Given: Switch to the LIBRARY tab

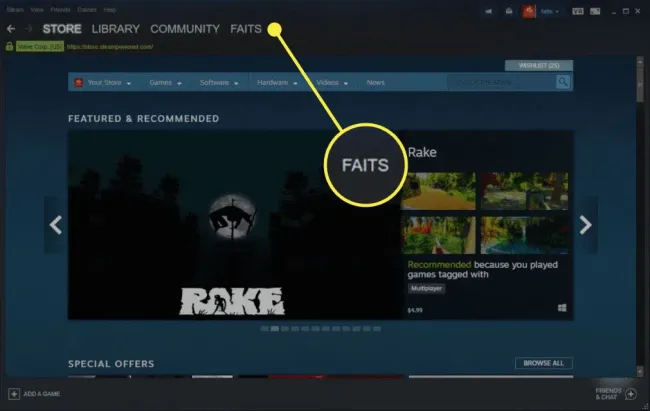Looking at the screenshot, I should [x=116, y=29].
